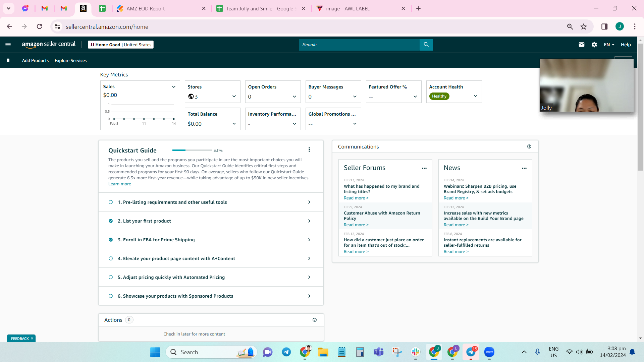
Task: Expand the Open Orders dropdown
Action: click(294, 97)
